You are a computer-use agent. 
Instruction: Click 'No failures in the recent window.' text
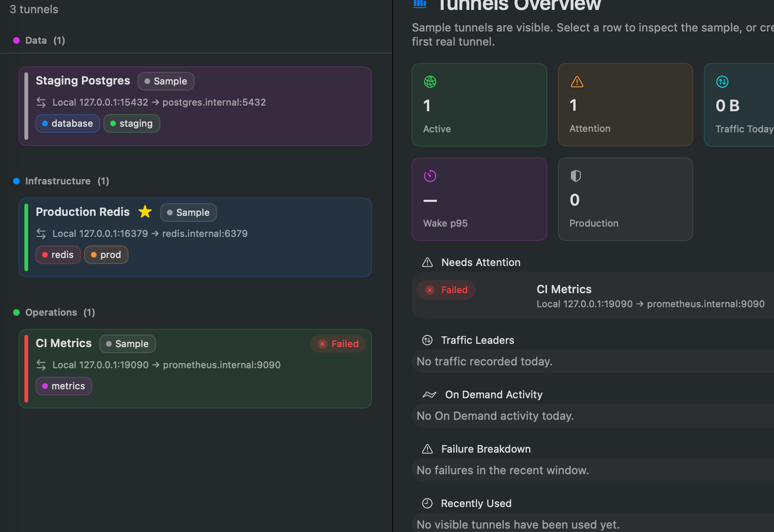(x=503, y=470)
